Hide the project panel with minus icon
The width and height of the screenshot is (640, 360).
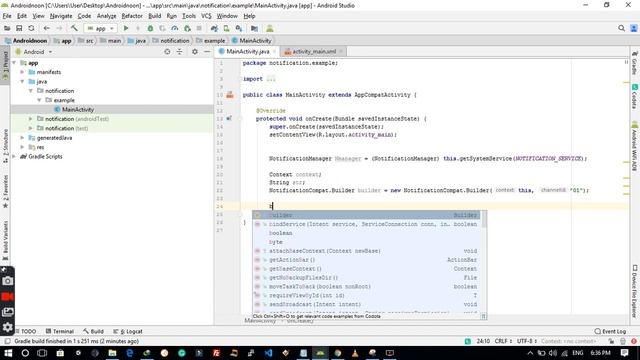pyautogui.click(x=207, y=52)
